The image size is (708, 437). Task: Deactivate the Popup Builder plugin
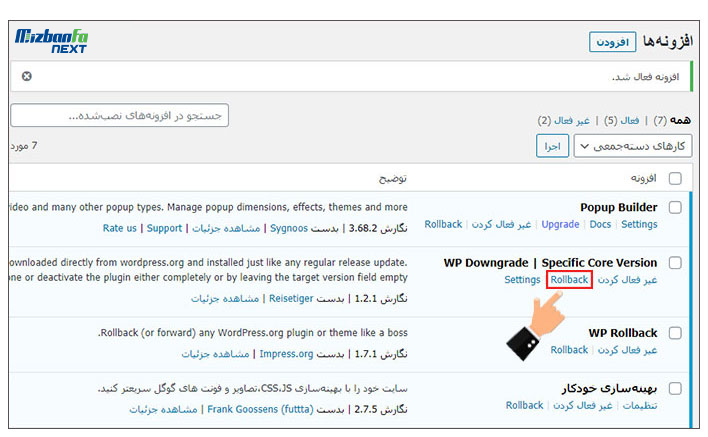[x=501, y=224]
